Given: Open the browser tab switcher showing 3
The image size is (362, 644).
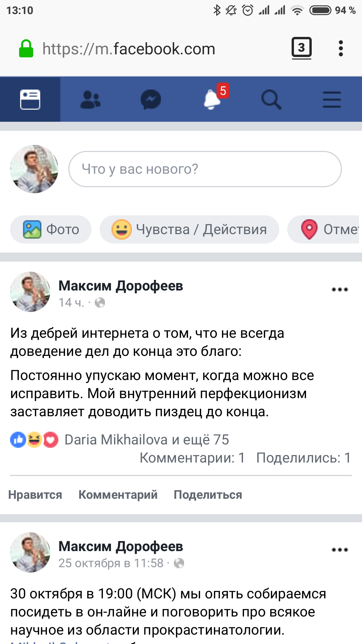Looking at the screenshot, I should (302, 48).
